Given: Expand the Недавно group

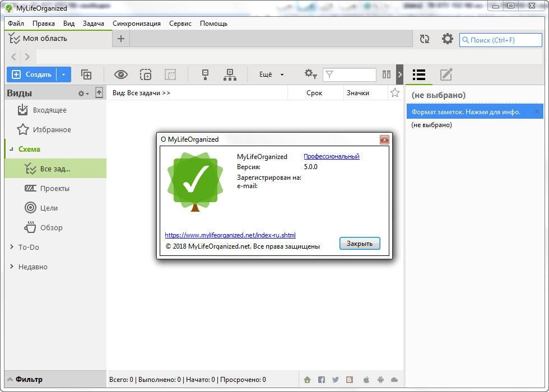Looking at the screenshot, I should 12,267.
